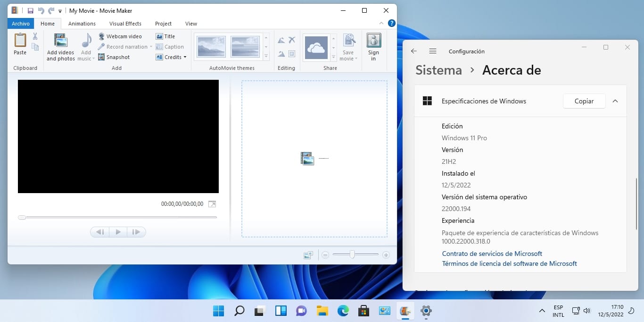Switch to the Project tab

click(x=164, y=24)
